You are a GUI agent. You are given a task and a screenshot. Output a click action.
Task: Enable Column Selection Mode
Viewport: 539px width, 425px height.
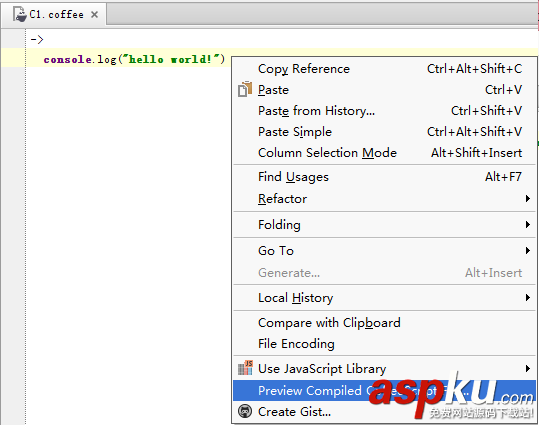(x=385, y=153)
